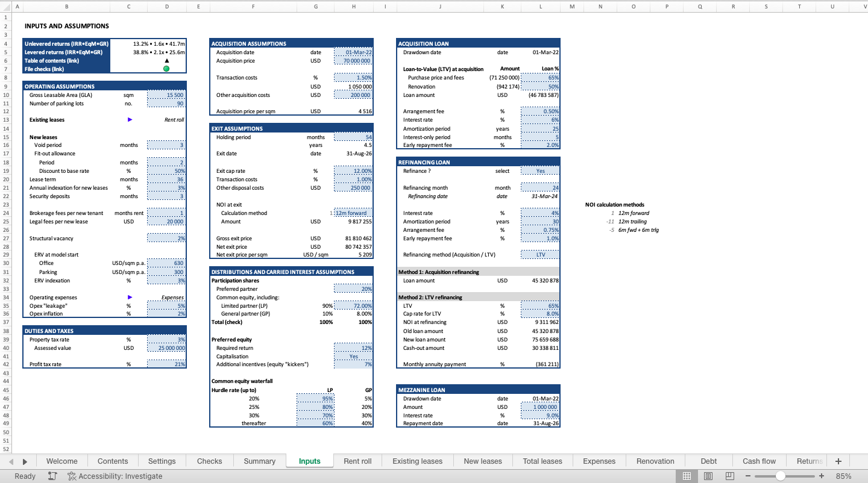868x483 pixels.
Task: Switch to Page Break Preview
Action: tap(730, 476)
